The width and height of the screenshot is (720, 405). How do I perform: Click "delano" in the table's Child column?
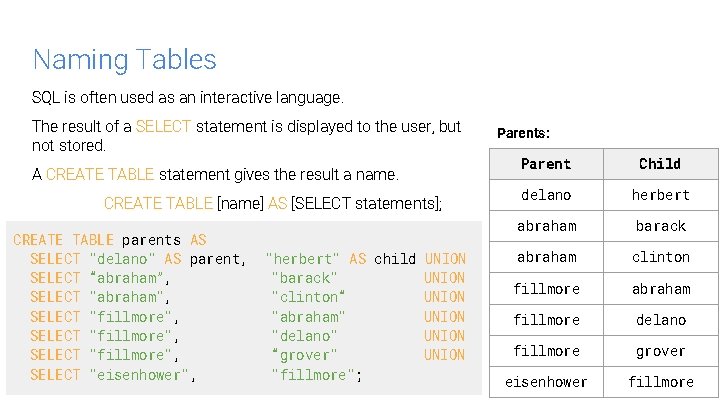pos(660,320)
